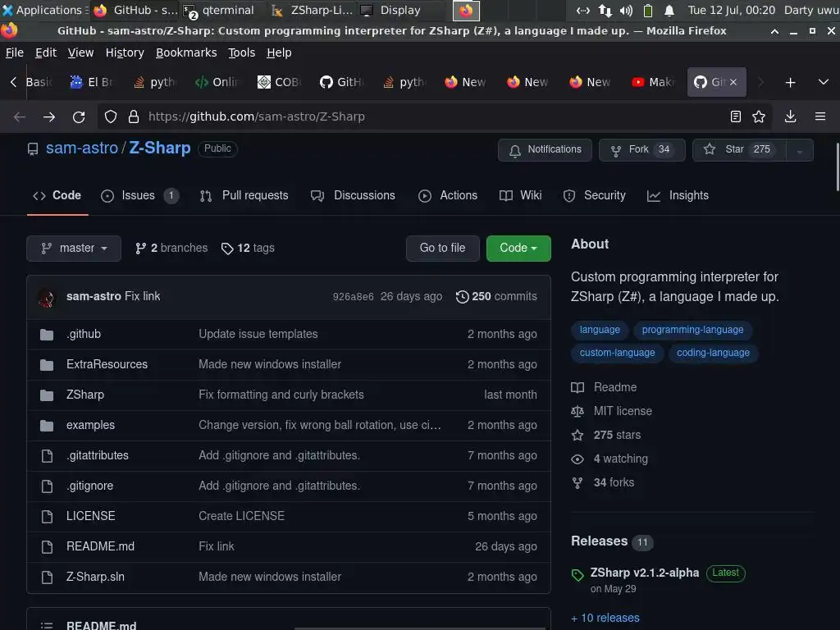
Task: Open the Security tab
Action: coord(595,195)
